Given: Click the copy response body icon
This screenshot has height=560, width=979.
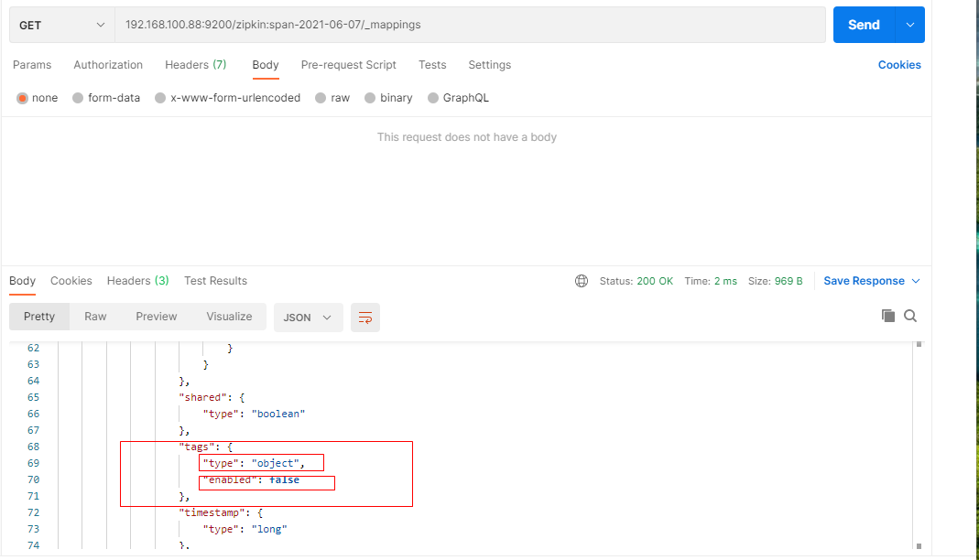Looking at the screenshot, I should tap(887, 315).
